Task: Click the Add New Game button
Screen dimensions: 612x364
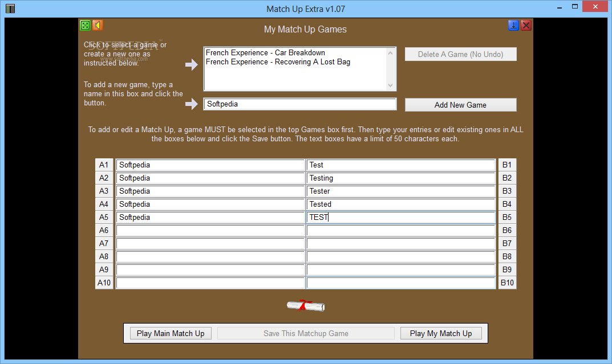Action: coord(460,105)
